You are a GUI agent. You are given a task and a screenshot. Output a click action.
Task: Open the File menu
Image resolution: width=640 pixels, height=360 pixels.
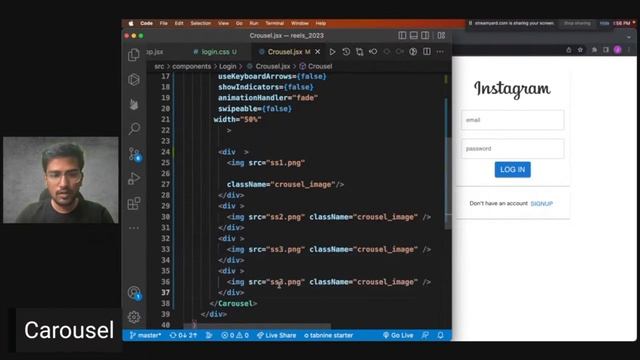point(164,23)
